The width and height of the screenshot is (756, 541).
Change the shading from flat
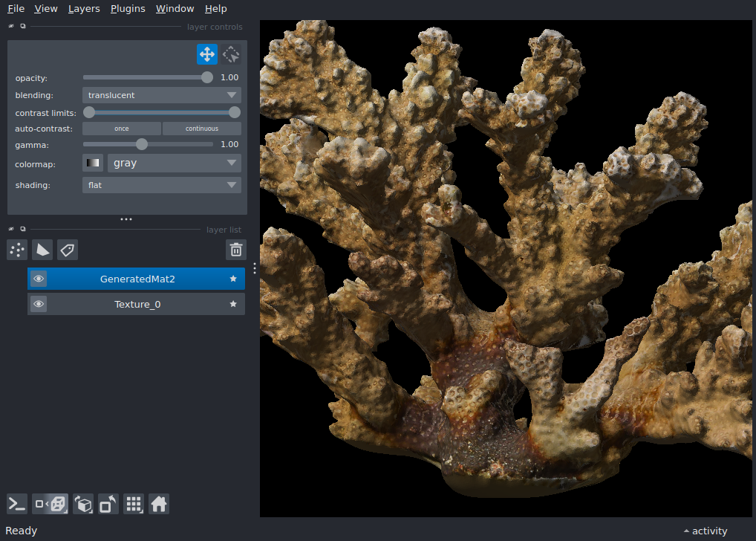pos(161,185)
